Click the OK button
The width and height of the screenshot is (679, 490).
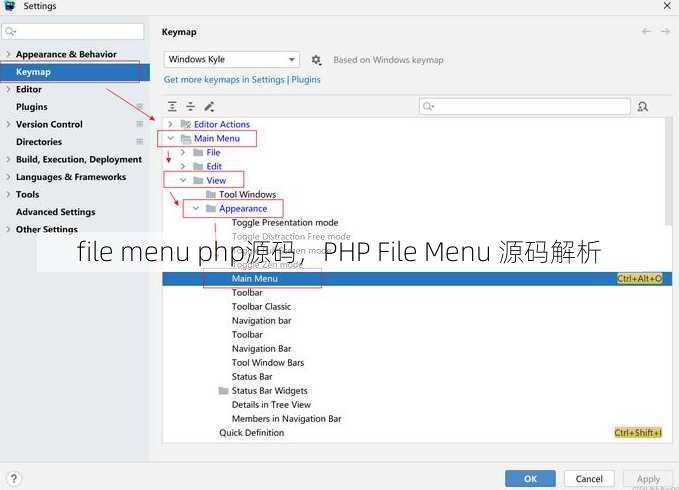click(x=530, y=479)
